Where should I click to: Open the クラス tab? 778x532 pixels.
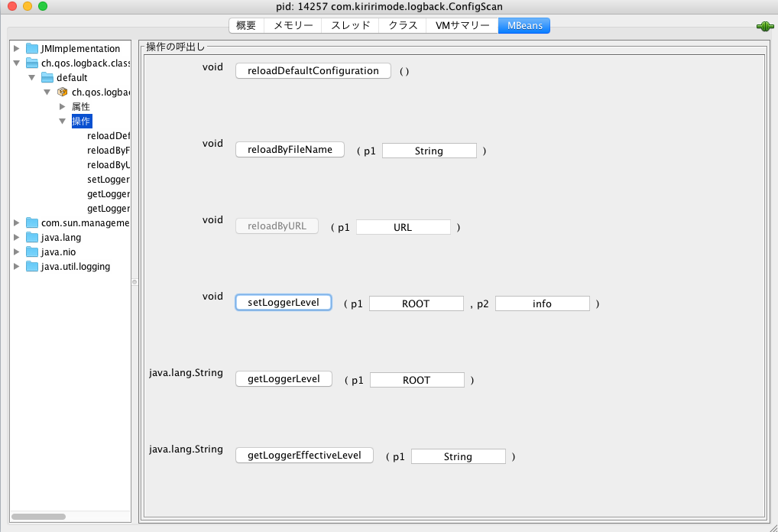tap(403, 25)
